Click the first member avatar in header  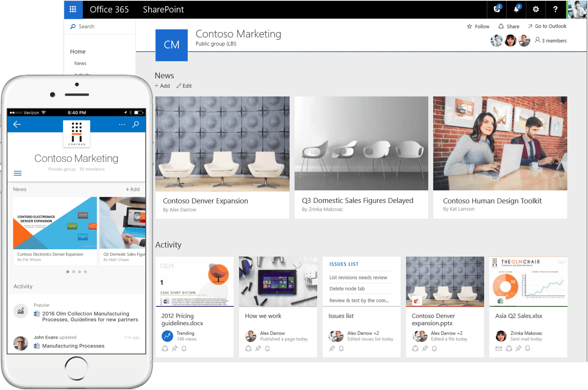point(496,41)
